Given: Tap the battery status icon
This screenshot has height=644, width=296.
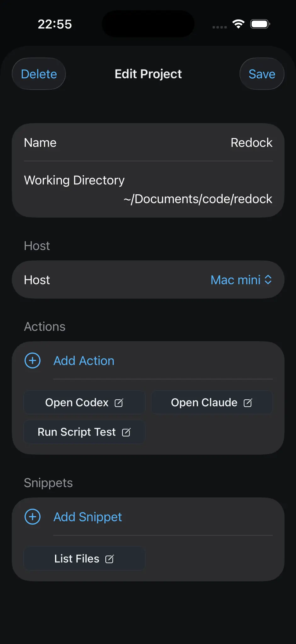Looking at the screenshot, I should pos(260,24).
